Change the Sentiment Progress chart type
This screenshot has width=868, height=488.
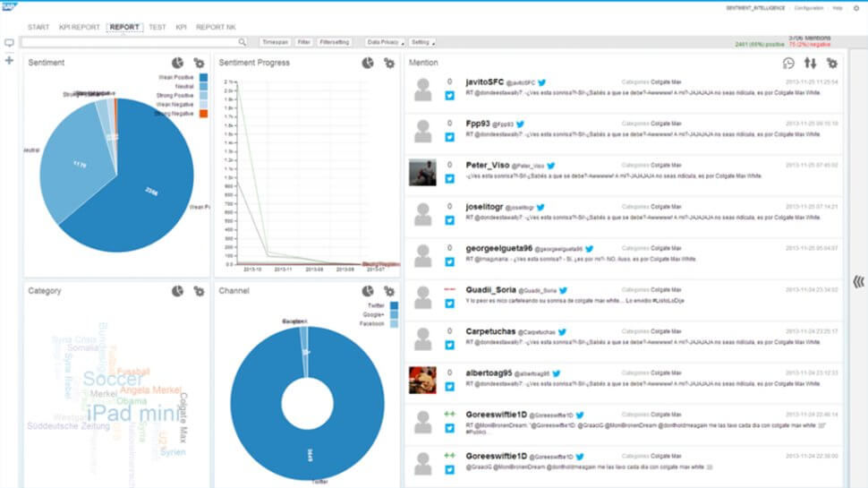point(368,63)
